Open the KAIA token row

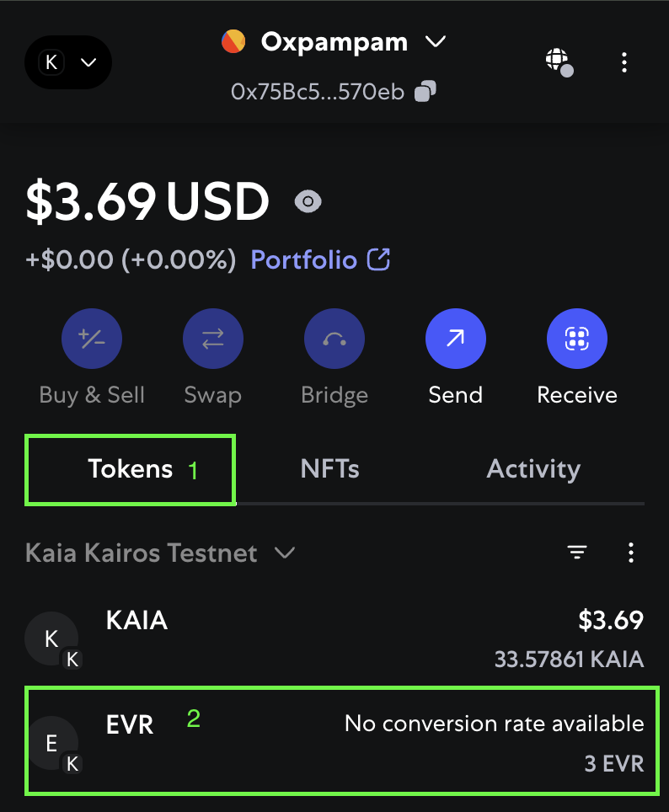click(x=334, y=639)
